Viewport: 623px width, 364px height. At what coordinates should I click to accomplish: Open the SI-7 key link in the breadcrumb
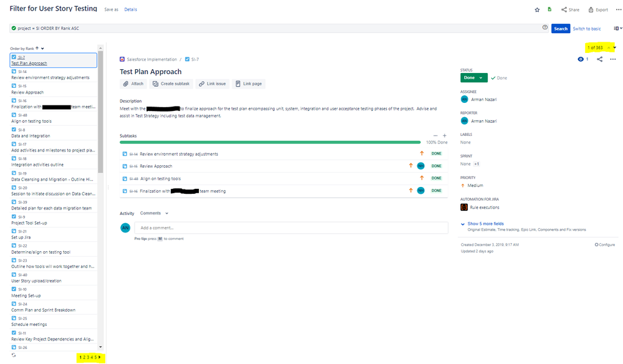point(195,59)
